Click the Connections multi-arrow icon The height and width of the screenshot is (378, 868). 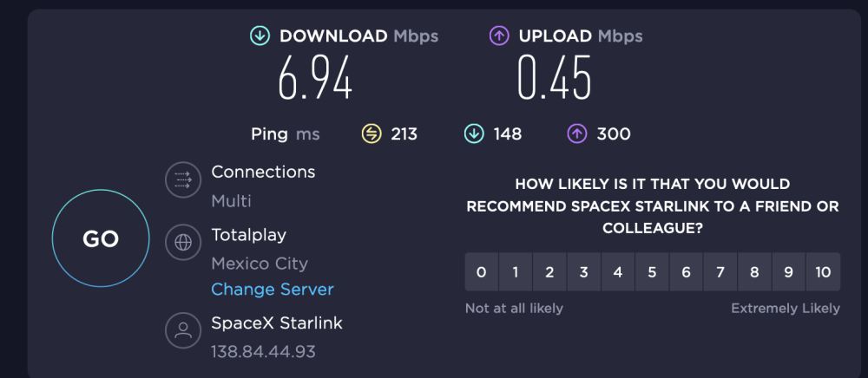click(x=183, y=179)
